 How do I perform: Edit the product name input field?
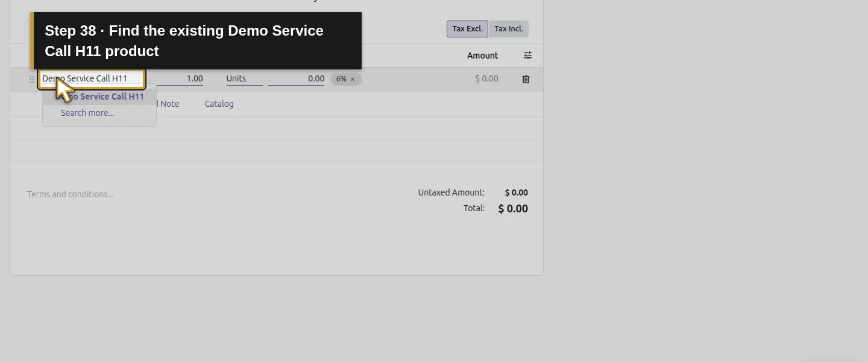92,78
